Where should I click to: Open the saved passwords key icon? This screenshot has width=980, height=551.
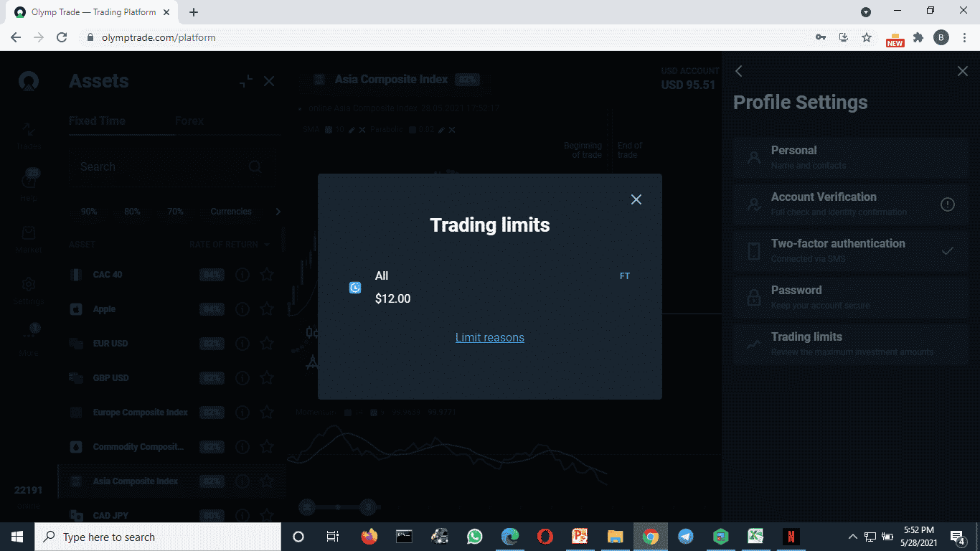[x=821, y=37]
